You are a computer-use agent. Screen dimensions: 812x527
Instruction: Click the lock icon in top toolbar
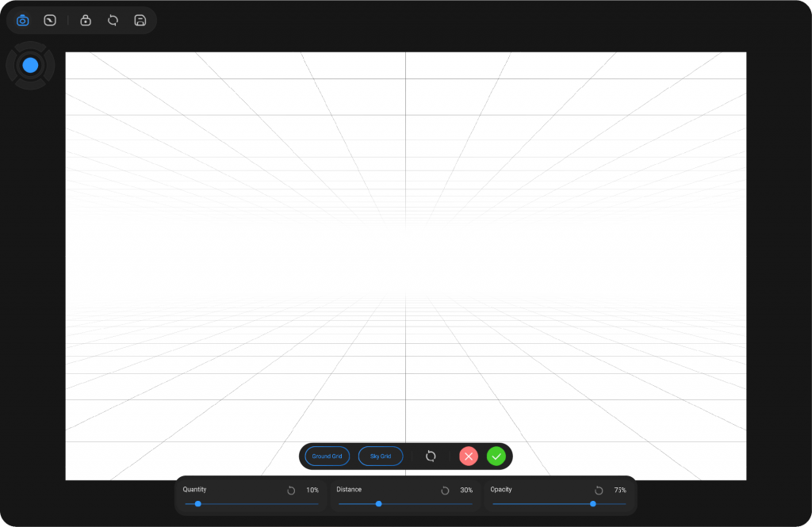86,21
